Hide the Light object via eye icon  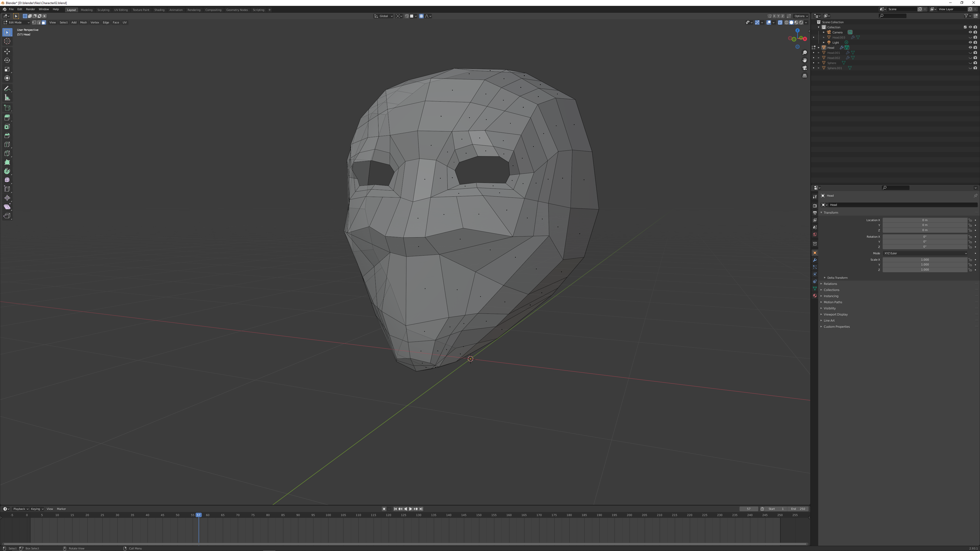(970, 42)
